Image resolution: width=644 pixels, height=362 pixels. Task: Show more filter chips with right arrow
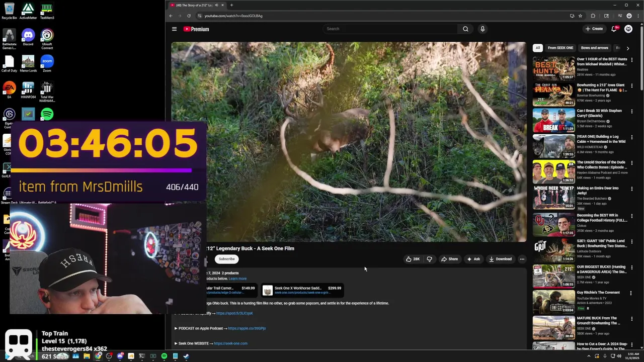627,48
